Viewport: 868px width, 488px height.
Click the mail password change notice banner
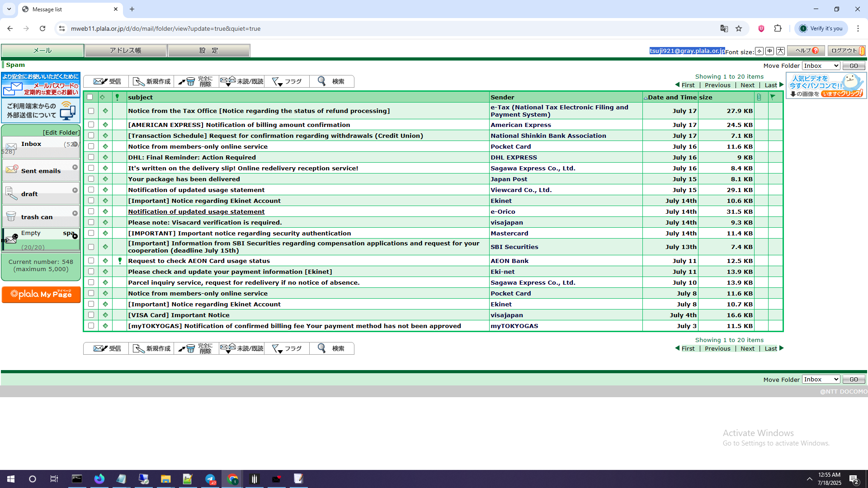tap(41, 84)
